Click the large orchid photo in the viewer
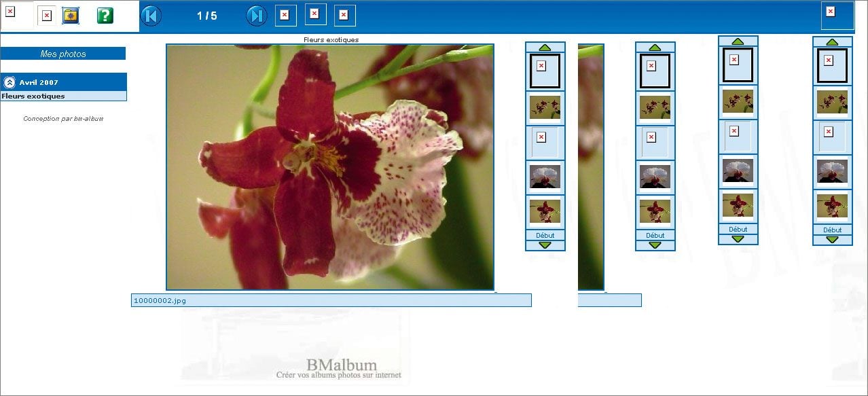This screenshot has width=868, height=396. pyautogui.click(x=330, y=167)
